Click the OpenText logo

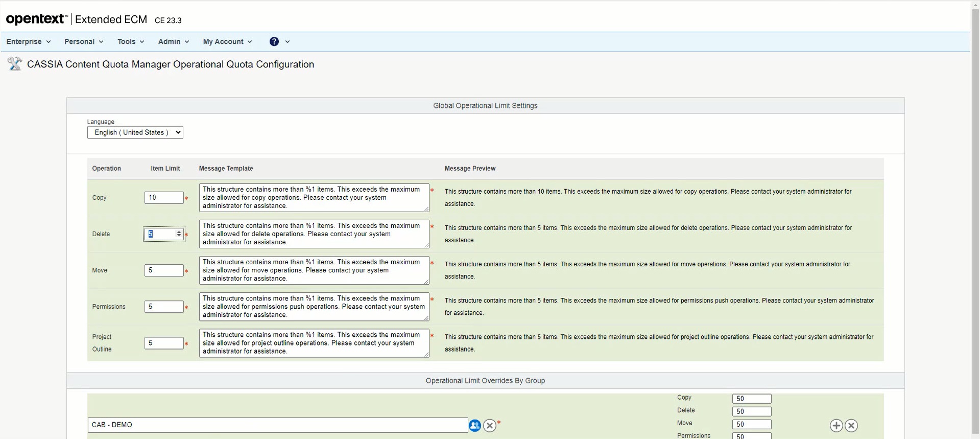(x=35, y=19)
